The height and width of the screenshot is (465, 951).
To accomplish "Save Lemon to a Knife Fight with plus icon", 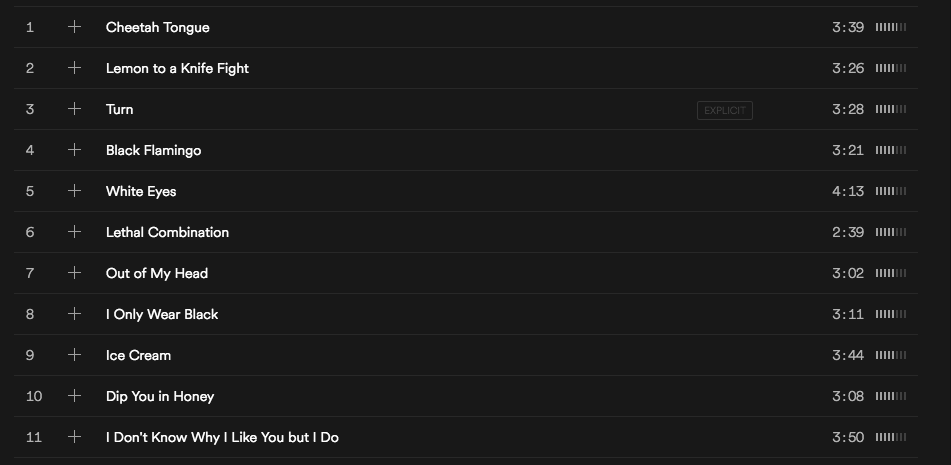I will coord(74,68).
